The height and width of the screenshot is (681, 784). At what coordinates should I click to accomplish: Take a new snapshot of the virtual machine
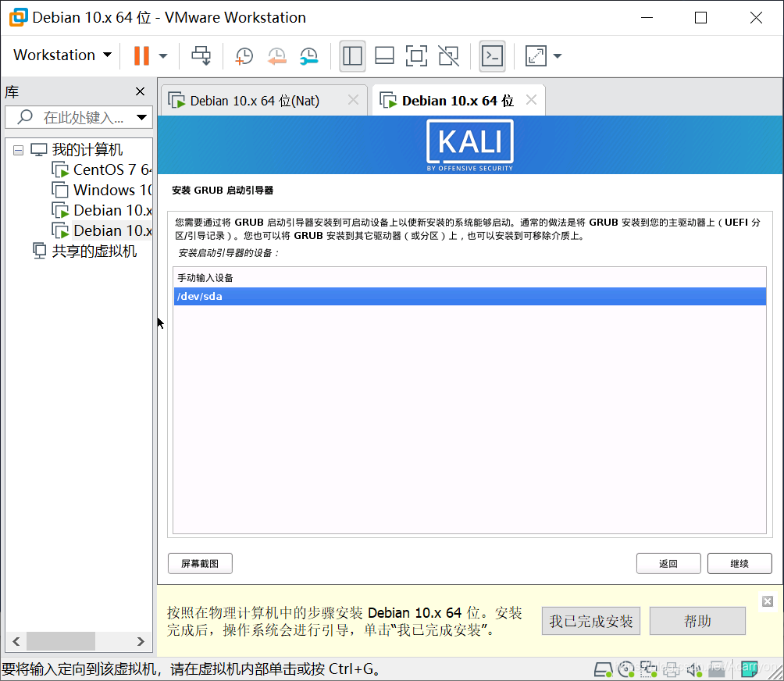[x=244, y=55]
